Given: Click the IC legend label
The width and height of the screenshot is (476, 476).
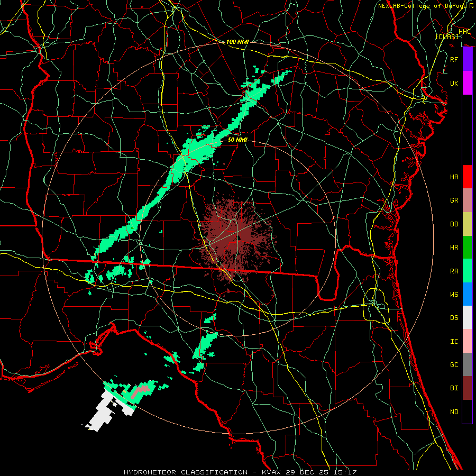Looking at the screenshot, I should (x=454, y=342).
